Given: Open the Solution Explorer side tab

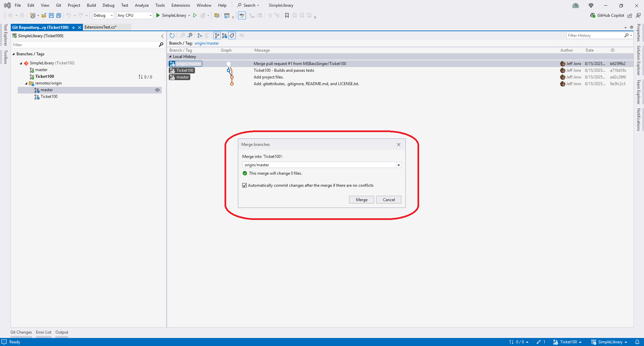Looking at the screenshot, I should click(x=639, y=60).
